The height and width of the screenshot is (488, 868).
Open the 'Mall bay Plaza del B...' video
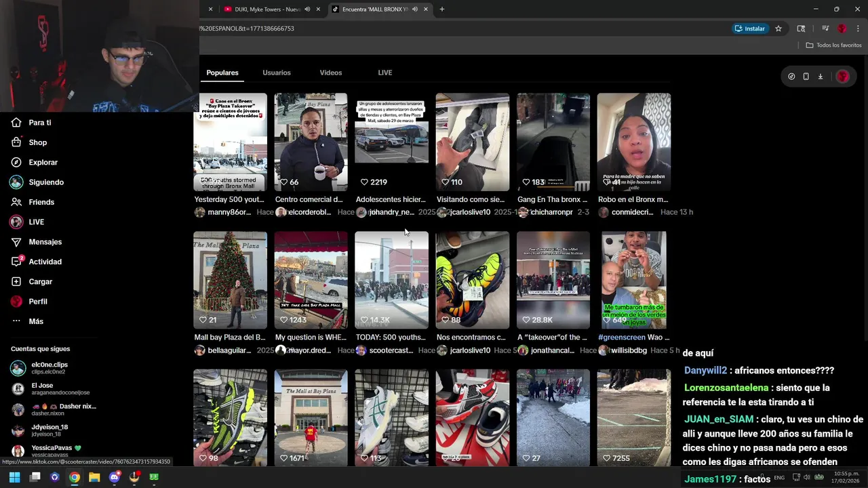click(230, 280)
